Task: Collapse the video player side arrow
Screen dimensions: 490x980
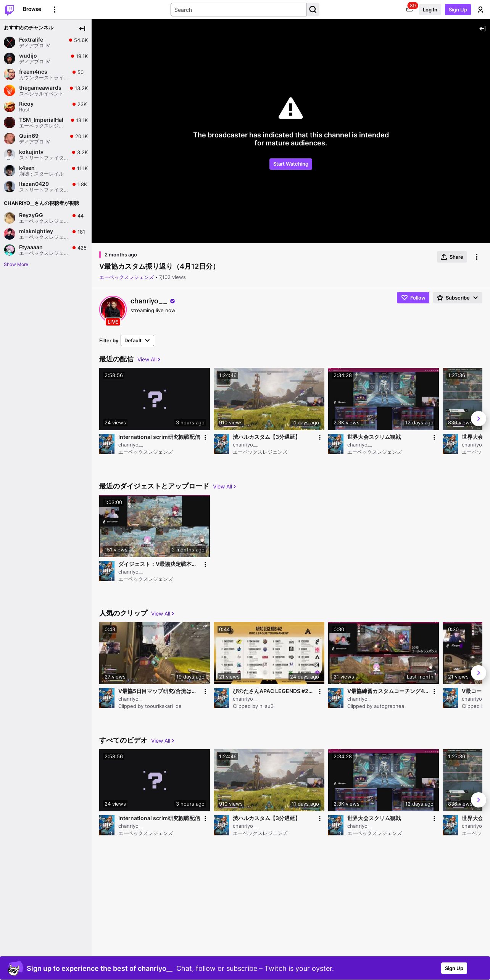Action: 482,29
